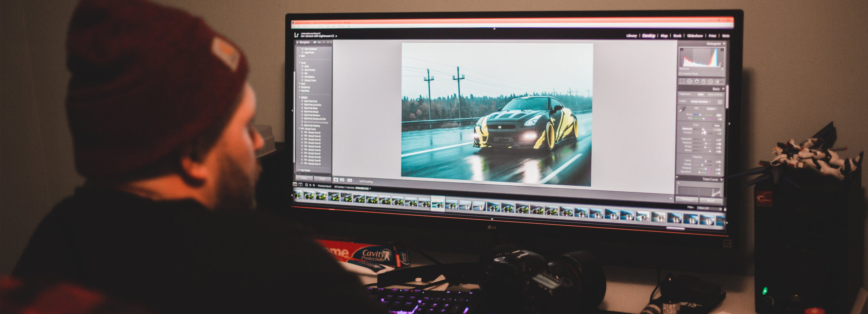The width and height of the screenshot is (868, 314).
Task: Open the Web module
Action: (x=726, y=36)
